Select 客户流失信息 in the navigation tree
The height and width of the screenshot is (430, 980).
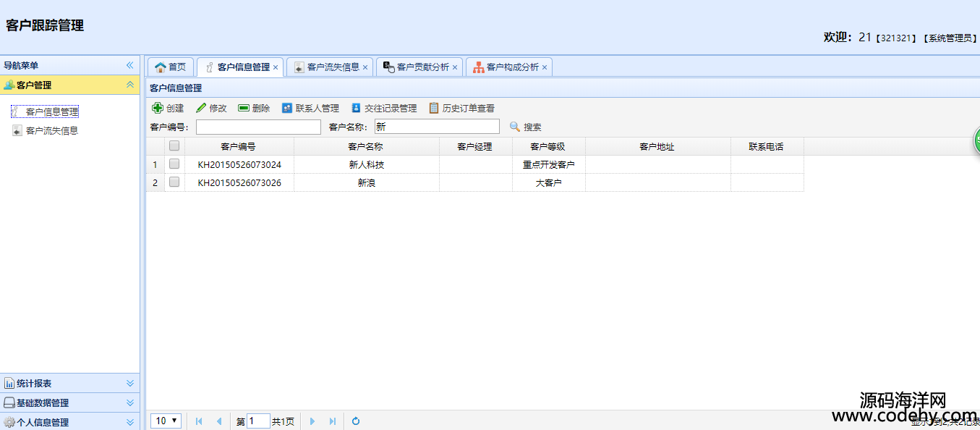pyautogui.click(x=51, y=131)
